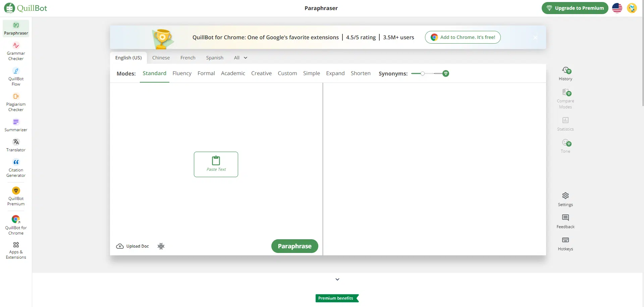This screenshot has width=644, height=307.
Task: Expand the All languages dropdown
Action: [240, 58]
